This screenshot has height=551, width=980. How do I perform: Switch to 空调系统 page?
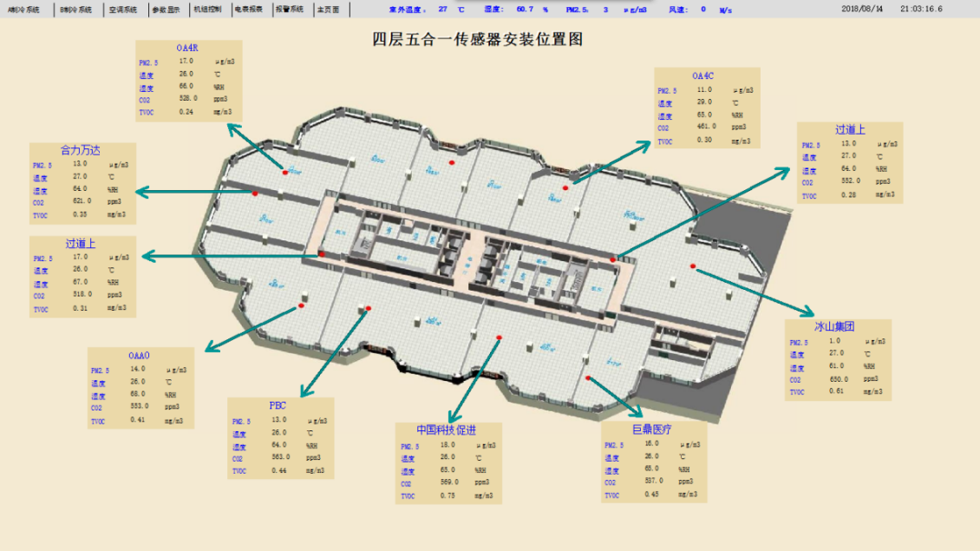click(x=122, y=10)
